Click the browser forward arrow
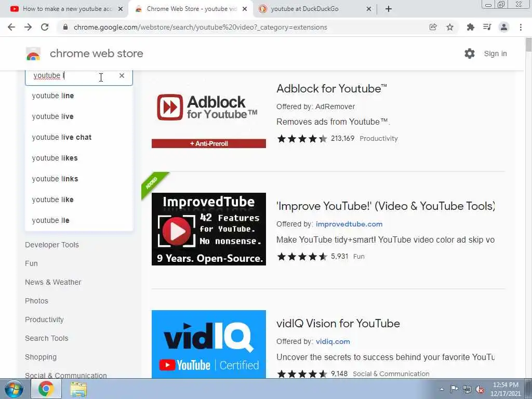The width and height of the screenshot is (532, 399). tap(28, 27)
